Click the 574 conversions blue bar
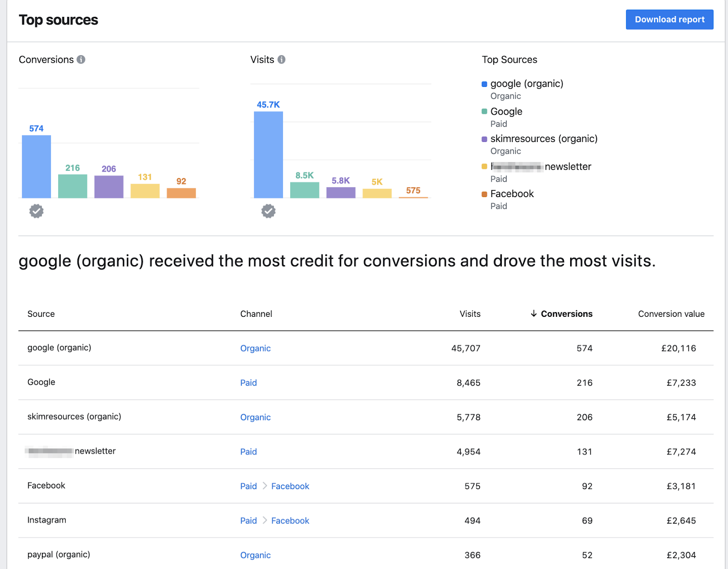The image size is (728, 569). [x=36, y=167]
